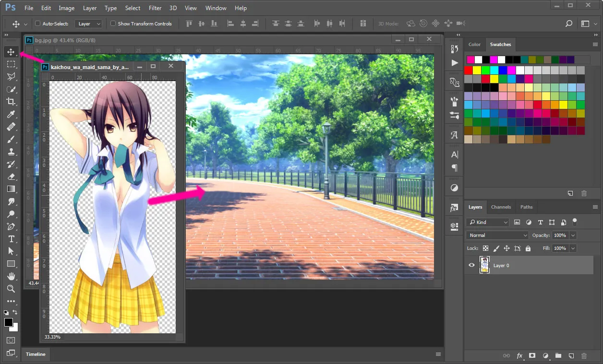Image resolution: width=603 pixels, height=364 pixels.
Task: Select the Zoom tool
Action: click(x=11, y=289)
